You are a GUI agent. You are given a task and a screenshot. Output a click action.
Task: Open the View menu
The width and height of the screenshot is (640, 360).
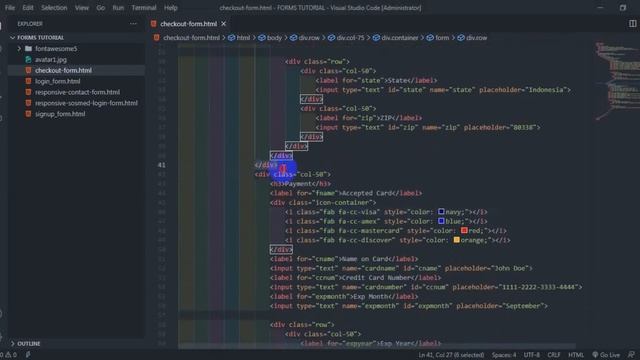pyautogui.click(x=82, y=8)
